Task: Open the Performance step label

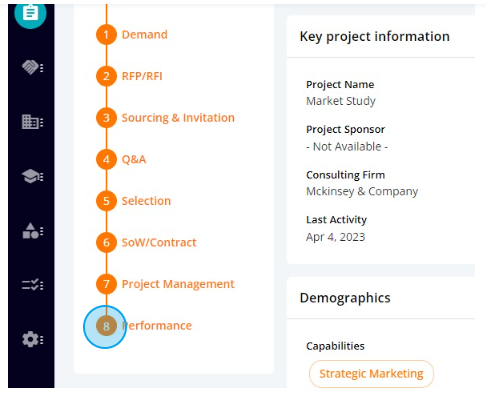Action: pos(157,326)
